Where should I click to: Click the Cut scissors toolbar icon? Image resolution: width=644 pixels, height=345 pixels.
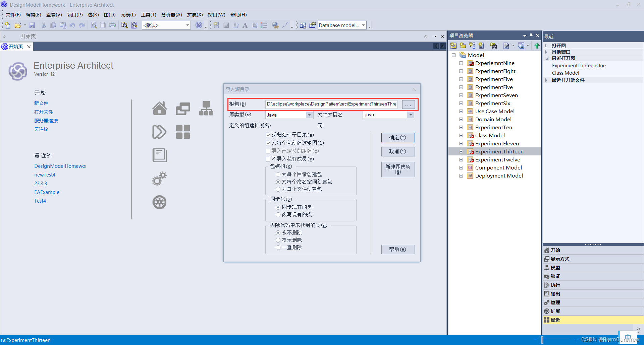pyautogui.click(x=44, y=25)
